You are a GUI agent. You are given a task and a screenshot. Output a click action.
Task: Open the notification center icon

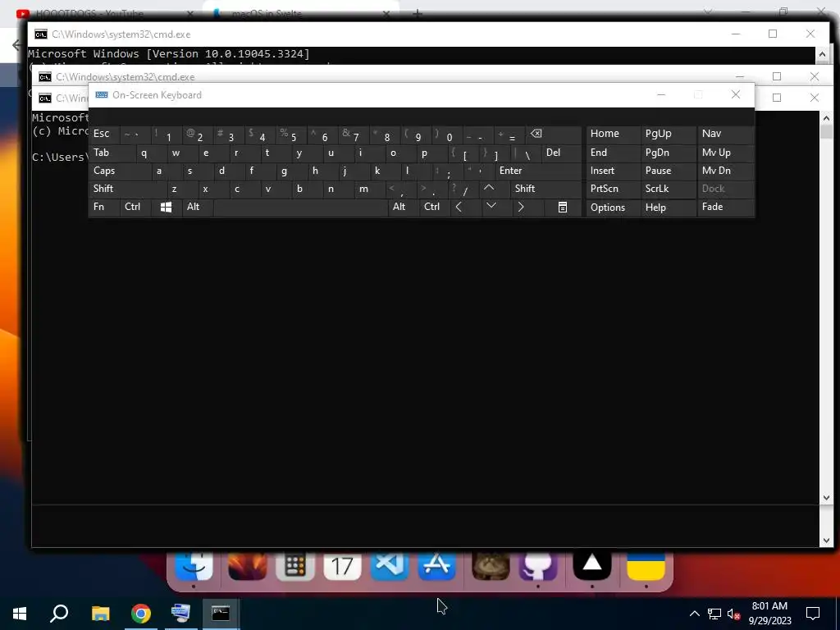(813, 613)
